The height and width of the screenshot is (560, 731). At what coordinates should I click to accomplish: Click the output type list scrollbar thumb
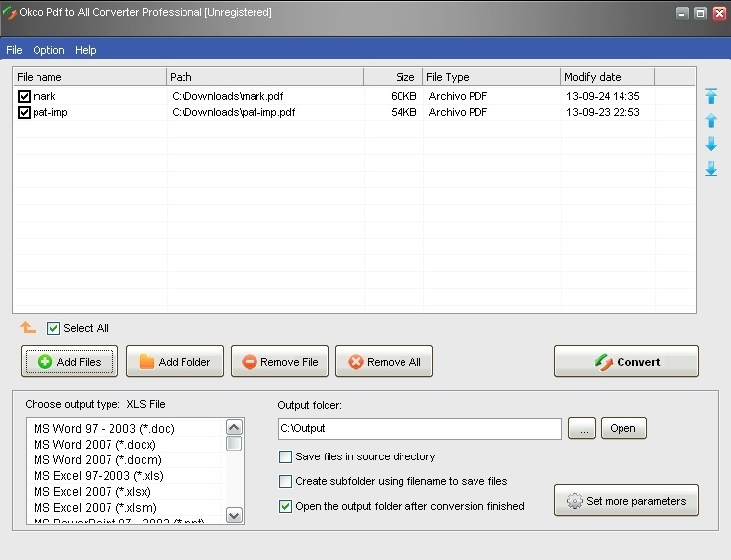tap(234, 443)
